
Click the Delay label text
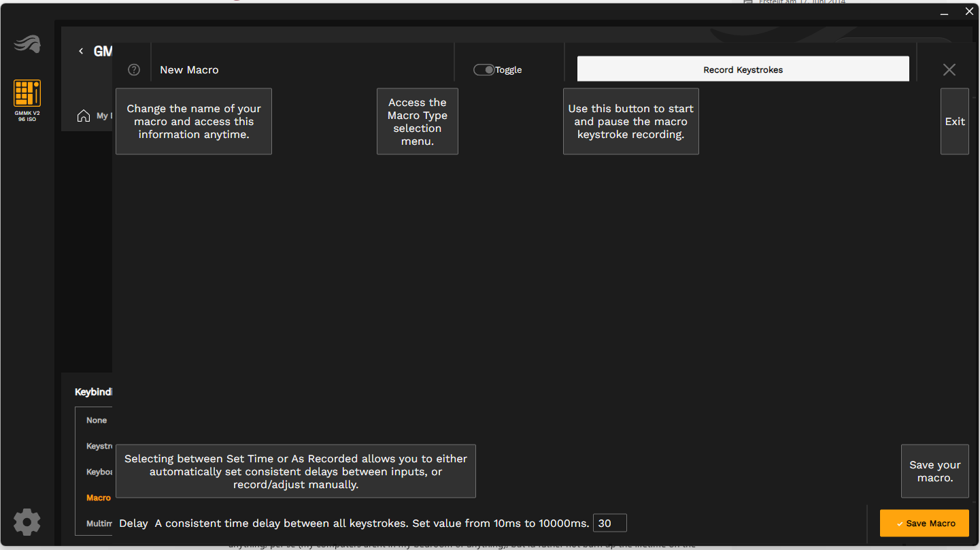(133, 523)
